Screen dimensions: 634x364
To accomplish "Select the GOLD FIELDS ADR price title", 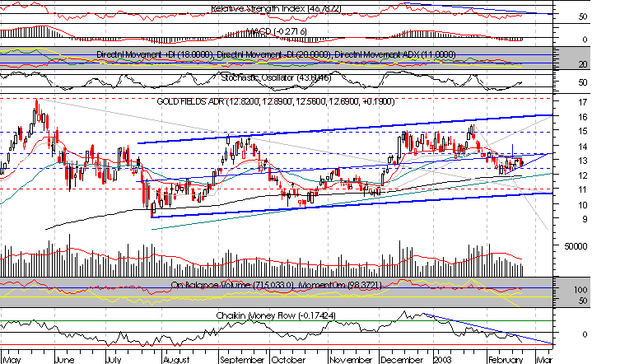I will click(x=276, y=101).
